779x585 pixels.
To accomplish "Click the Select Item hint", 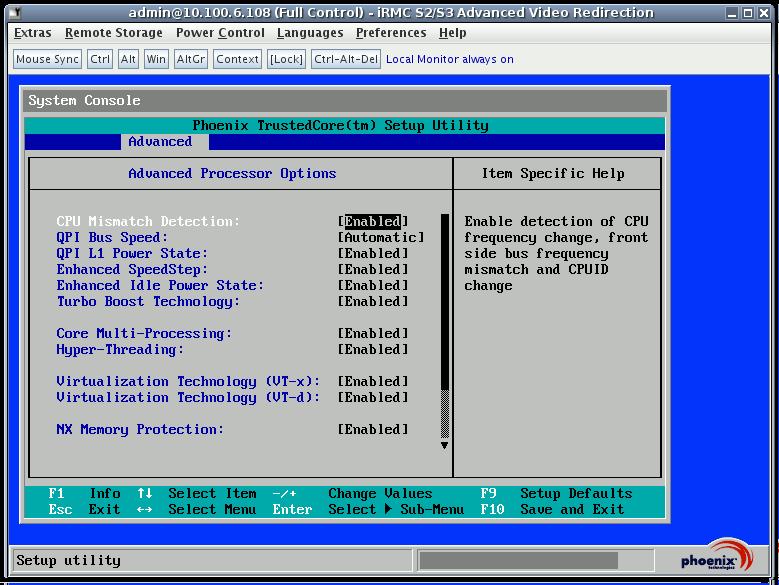I will click(212, 493).
